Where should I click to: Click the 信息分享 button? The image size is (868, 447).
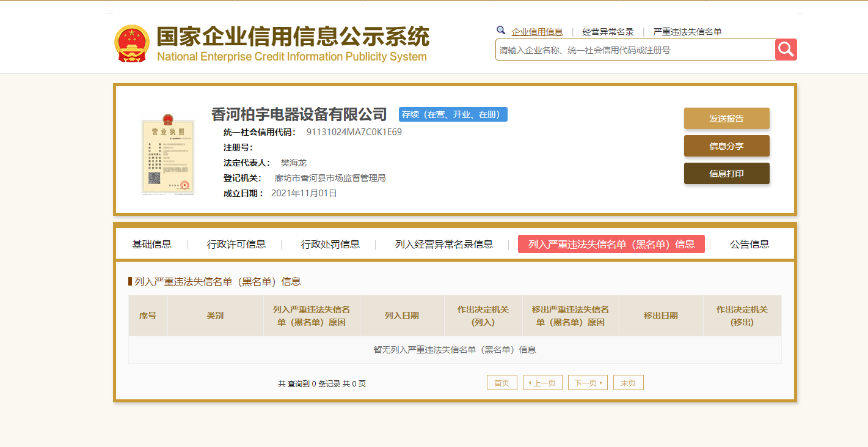pos(726,146)
